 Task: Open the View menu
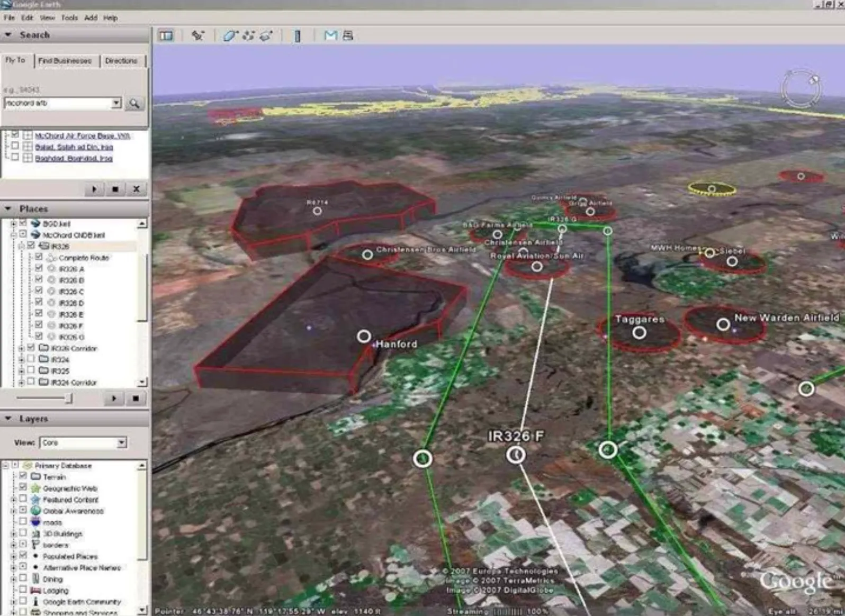tap(47, 17)
